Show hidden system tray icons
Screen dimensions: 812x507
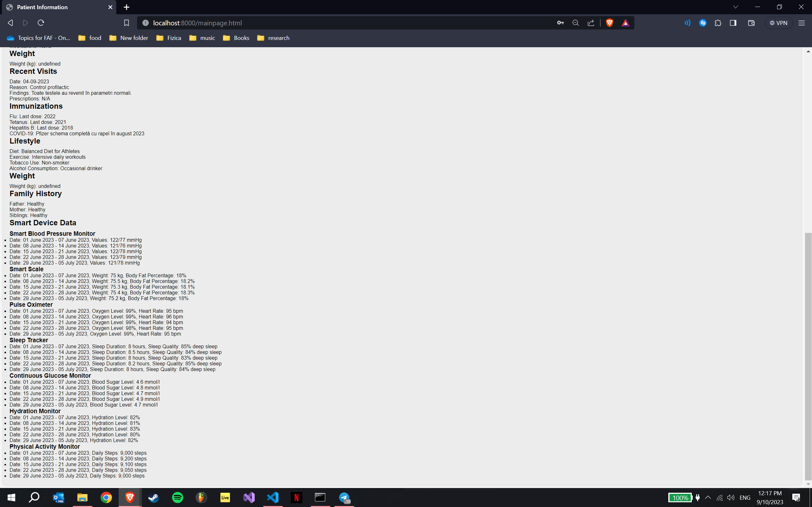708,497
